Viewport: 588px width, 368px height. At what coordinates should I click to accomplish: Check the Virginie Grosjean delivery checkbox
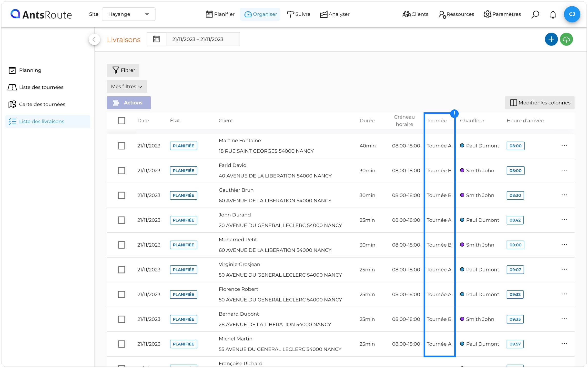122,270
